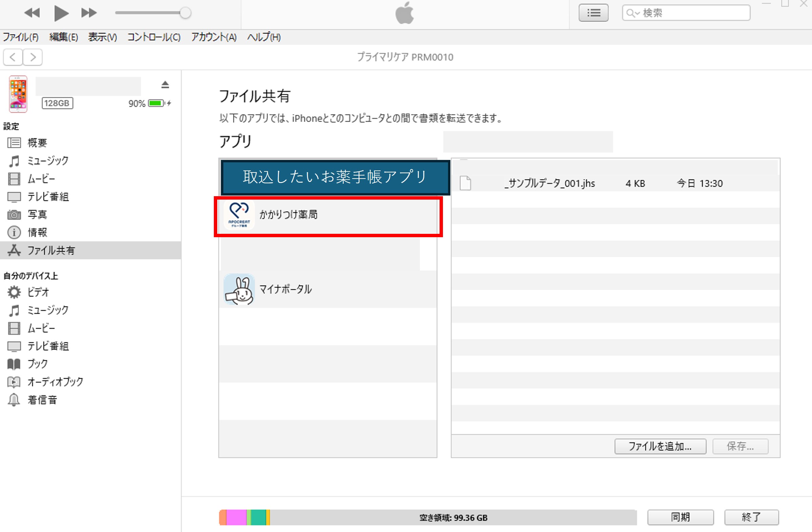Click the rewind playback button
This screenshot has height=532, width=812.
[33, 13]
